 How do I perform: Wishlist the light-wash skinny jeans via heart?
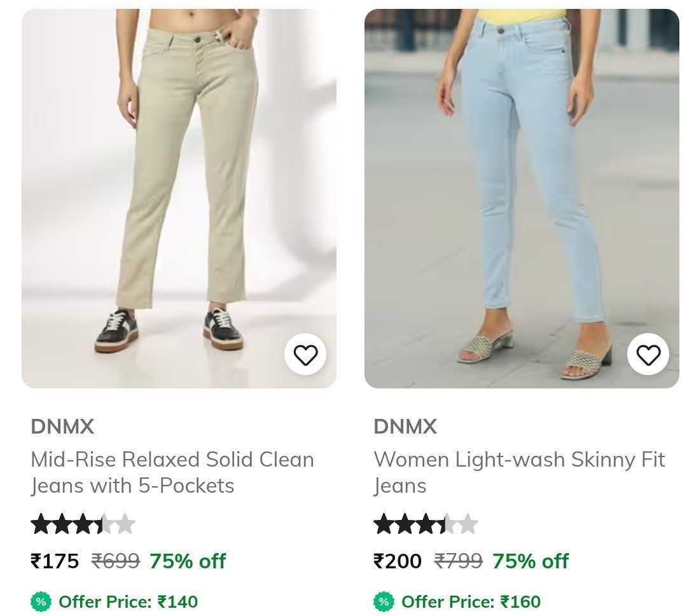[x=648, y=355]
